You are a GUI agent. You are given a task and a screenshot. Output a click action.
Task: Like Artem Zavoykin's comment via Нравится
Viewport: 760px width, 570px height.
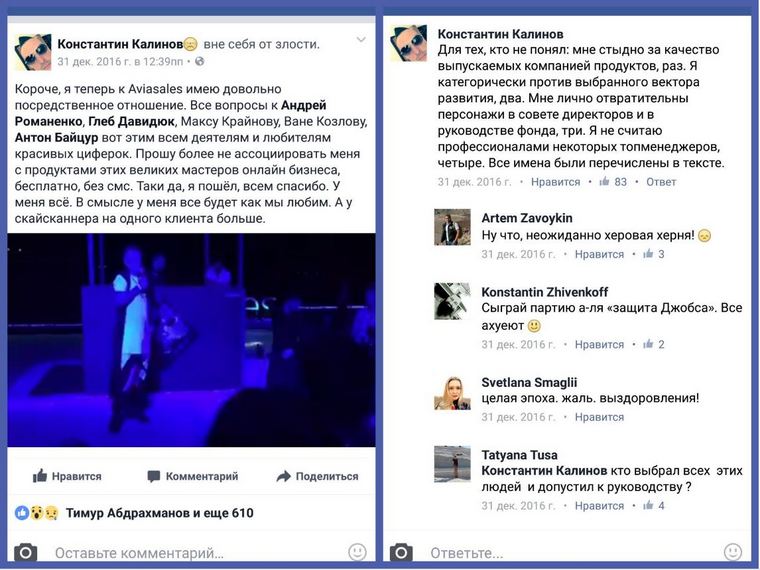tap(599, 254)
